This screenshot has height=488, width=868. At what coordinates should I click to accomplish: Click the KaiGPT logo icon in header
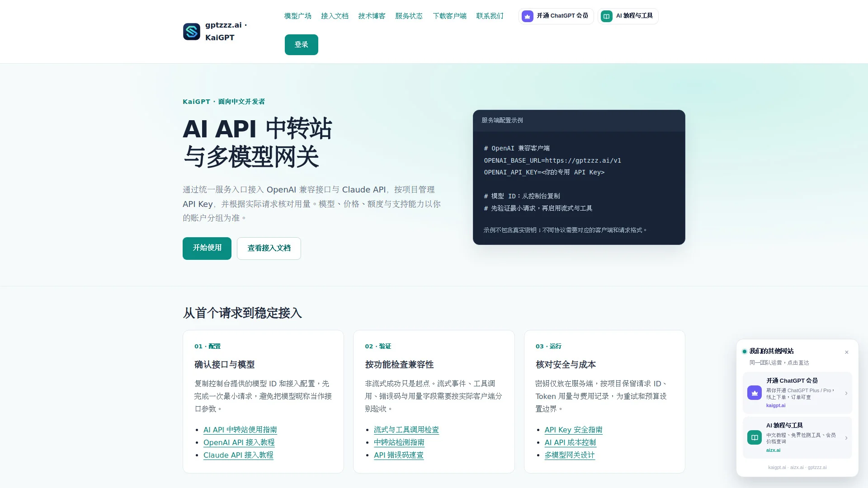pos(192,32)
